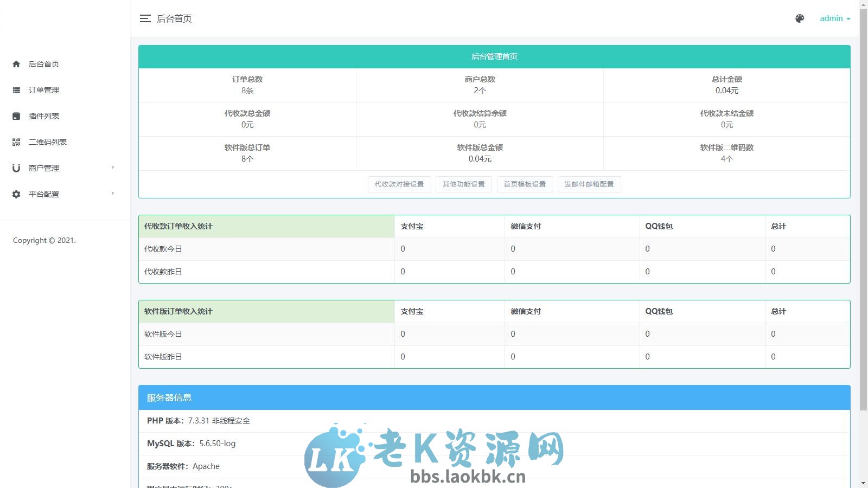Select the 订单管理 list icon

(16, 89)
